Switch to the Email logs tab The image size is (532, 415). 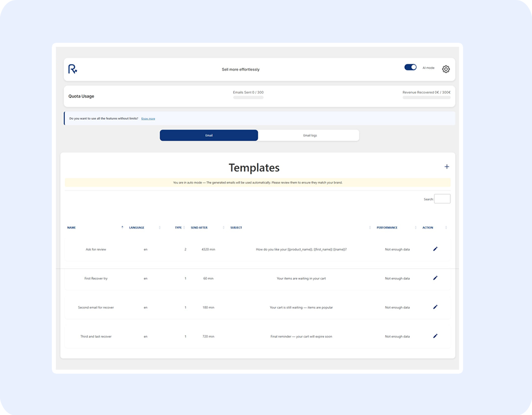[x=310, y=135]
